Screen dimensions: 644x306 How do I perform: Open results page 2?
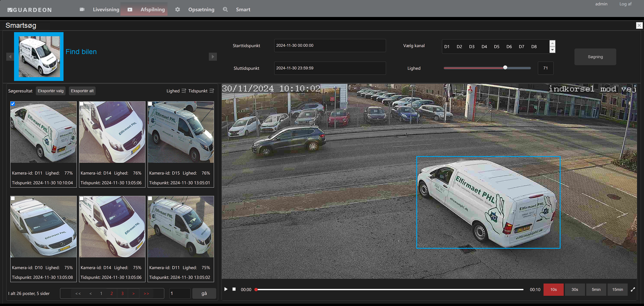click(x=112, y=293)
